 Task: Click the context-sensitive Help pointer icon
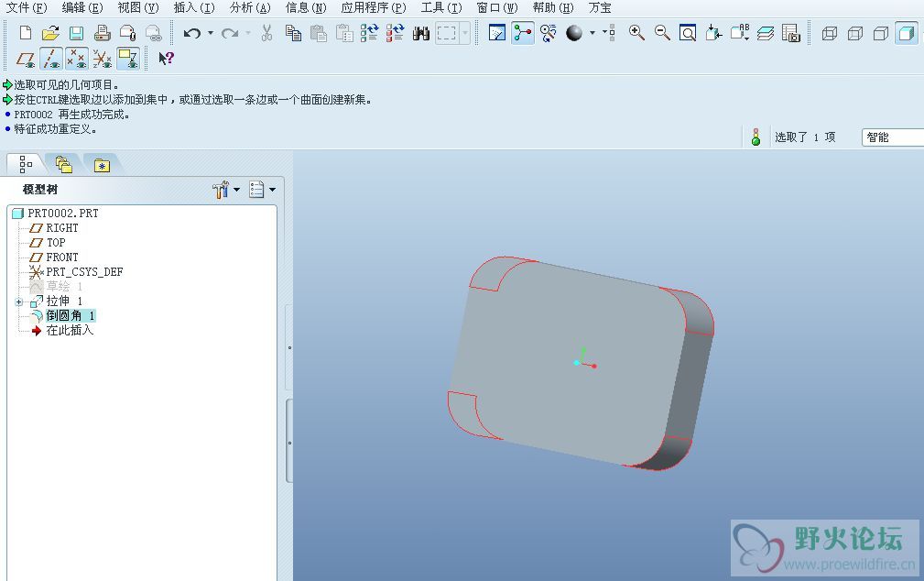(166, 58)
